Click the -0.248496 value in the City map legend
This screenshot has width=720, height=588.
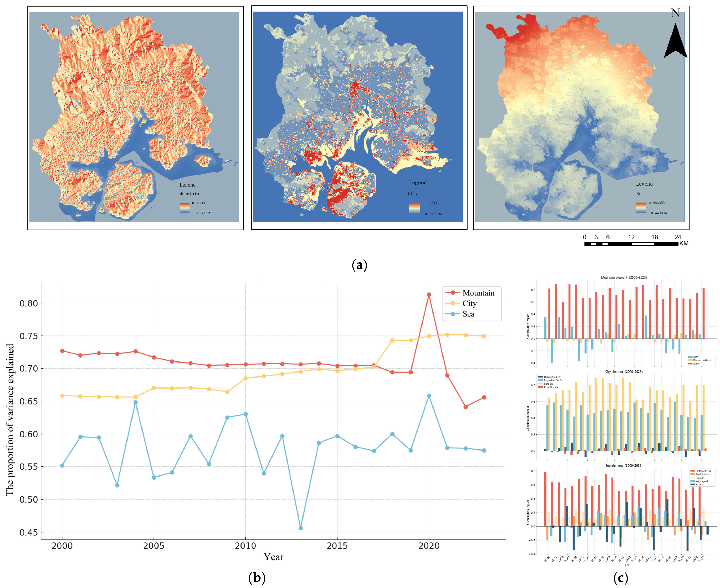432,214
